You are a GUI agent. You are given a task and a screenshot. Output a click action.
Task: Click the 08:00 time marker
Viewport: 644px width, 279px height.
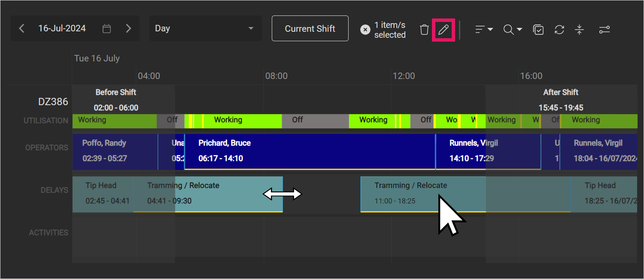276,76
